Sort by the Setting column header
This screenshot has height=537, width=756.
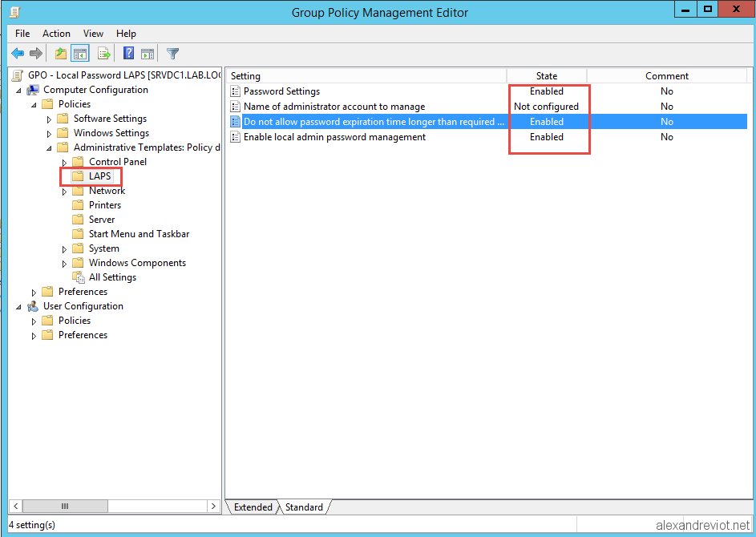(x=366, y=75)
